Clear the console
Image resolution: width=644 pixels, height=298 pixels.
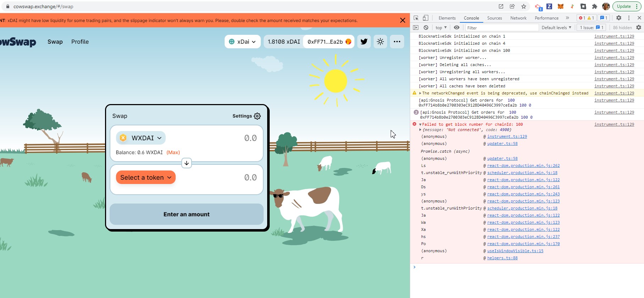click(426, 27)
